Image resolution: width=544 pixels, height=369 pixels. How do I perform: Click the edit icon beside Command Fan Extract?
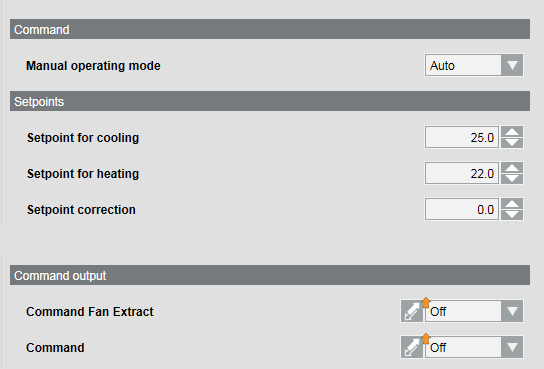tap(412, 311)
